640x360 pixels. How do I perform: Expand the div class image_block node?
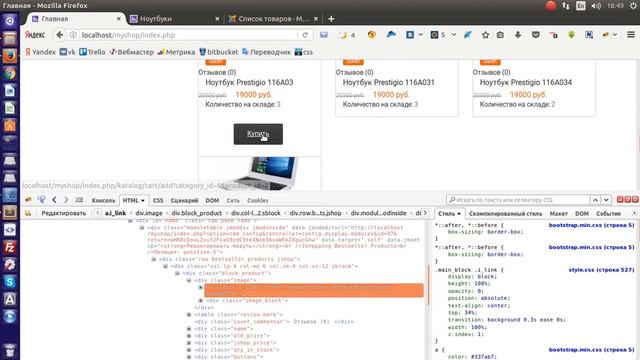[201, 300]
